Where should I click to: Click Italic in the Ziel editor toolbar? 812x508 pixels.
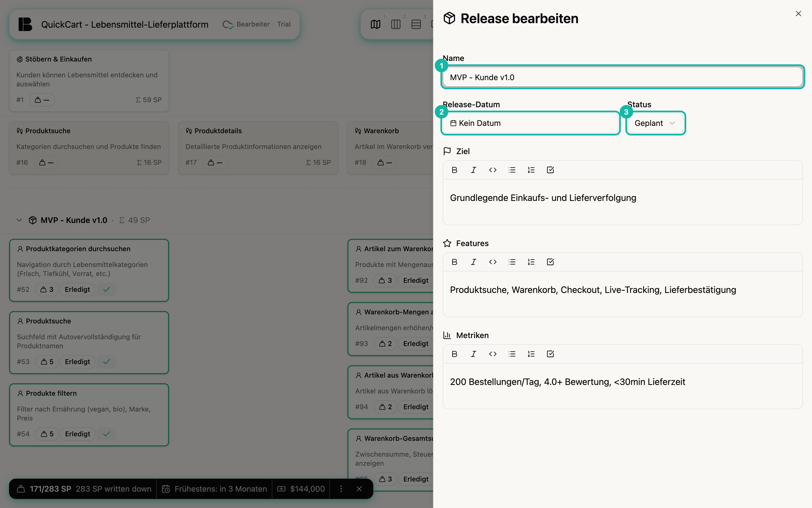[473, 170]
